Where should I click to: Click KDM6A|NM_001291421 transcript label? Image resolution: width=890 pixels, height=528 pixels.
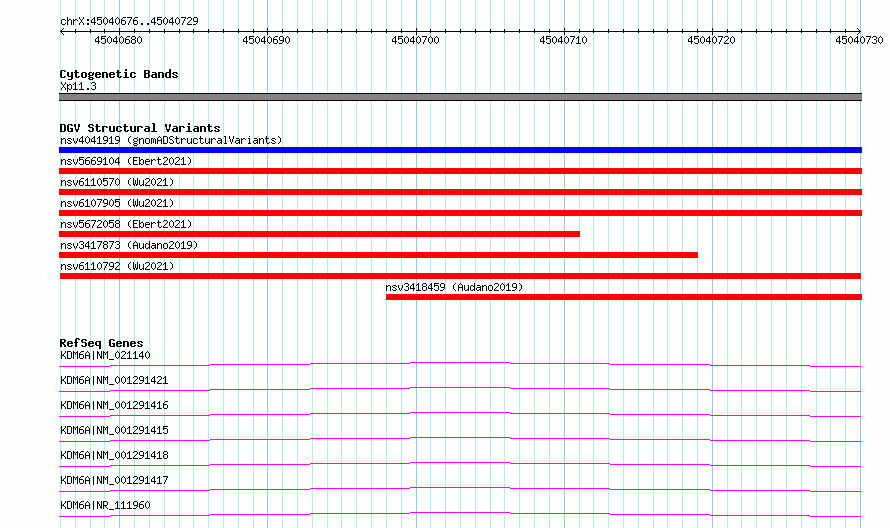(114, 380)
